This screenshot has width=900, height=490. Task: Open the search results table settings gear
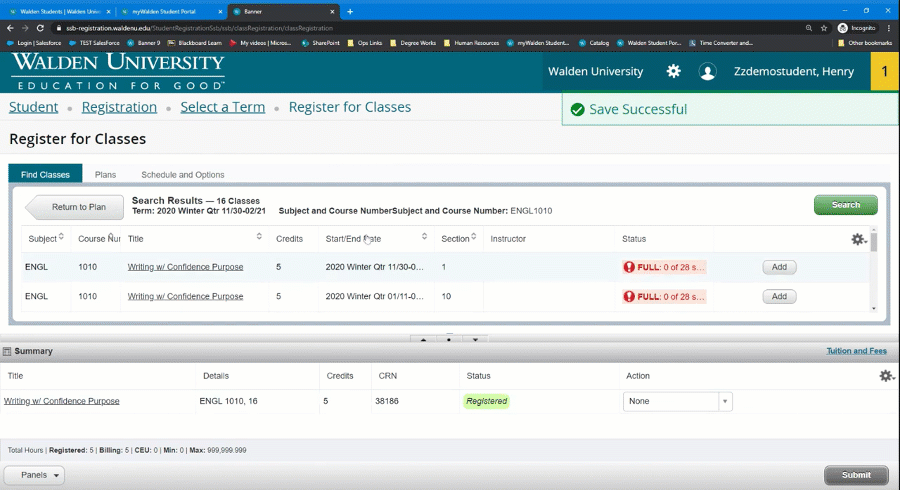point(858,239)
